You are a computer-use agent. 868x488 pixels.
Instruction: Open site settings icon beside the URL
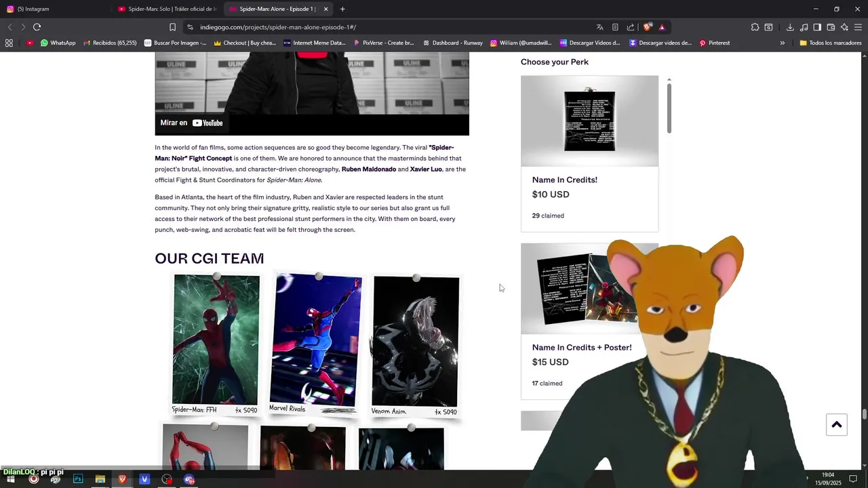(190, 27)
